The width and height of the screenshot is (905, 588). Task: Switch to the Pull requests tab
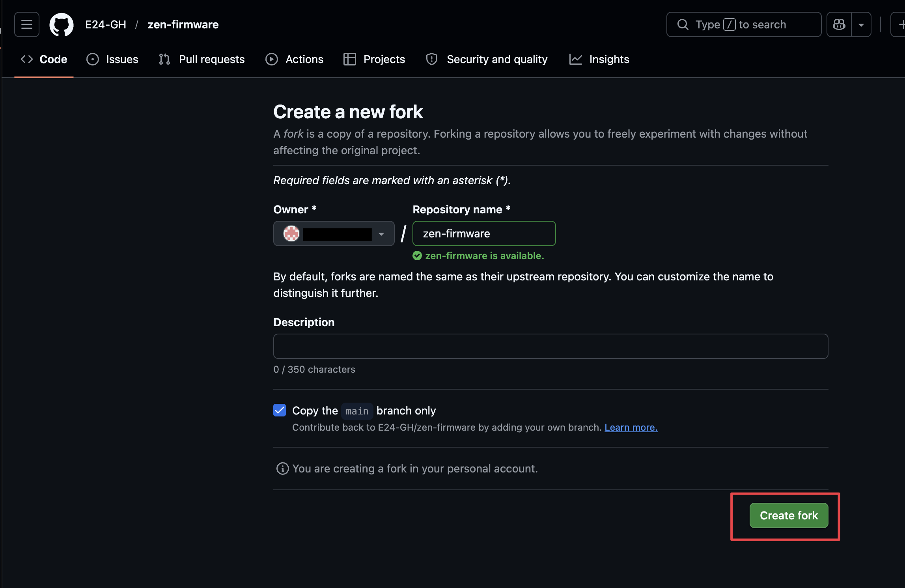pyautogui.click(x=202, y=59)
